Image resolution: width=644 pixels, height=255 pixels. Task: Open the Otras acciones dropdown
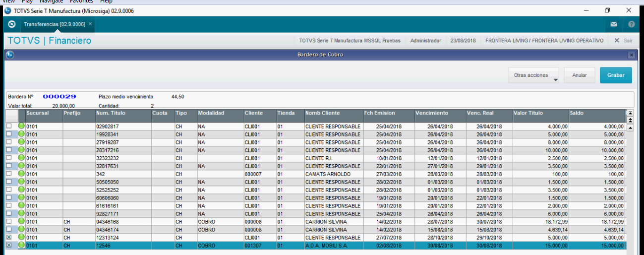pyautogui.click(x=533, y=75)
